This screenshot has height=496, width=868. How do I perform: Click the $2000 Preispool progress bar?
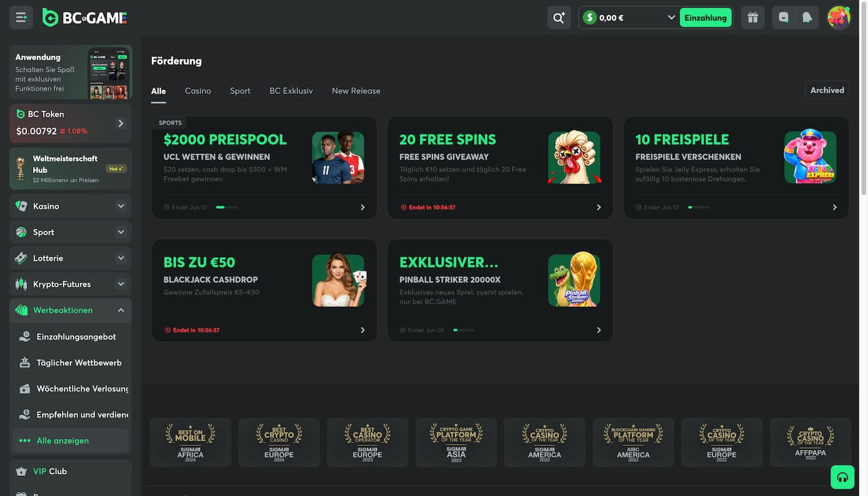tap(227, 207)
